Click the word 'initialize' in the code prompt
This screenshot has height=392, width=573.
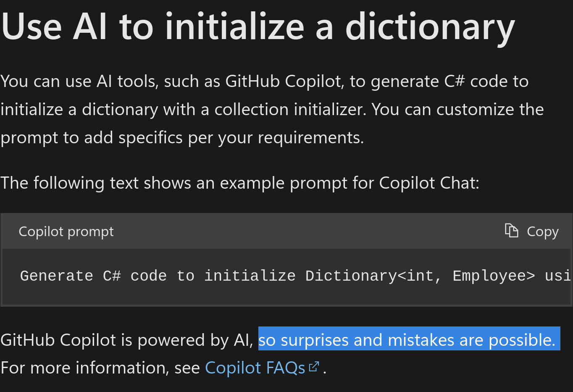pos(250,276)
